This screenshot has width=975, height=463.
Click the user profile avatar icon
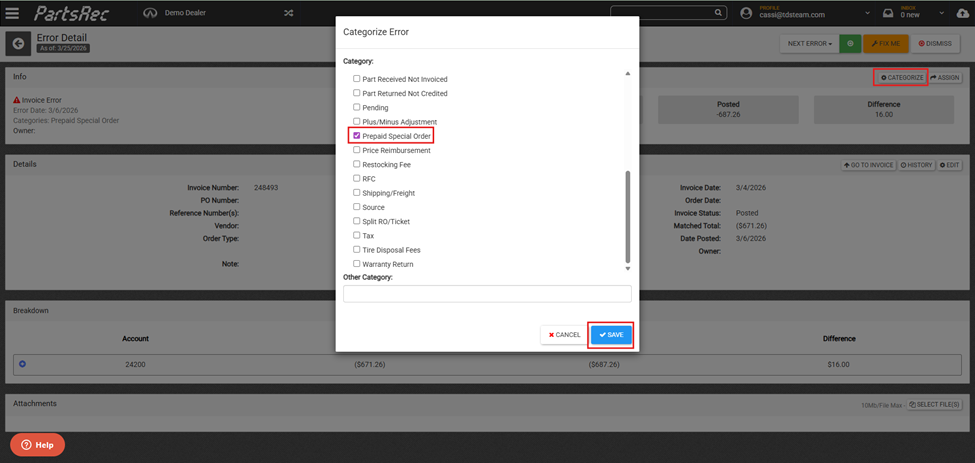click(747, 13)
